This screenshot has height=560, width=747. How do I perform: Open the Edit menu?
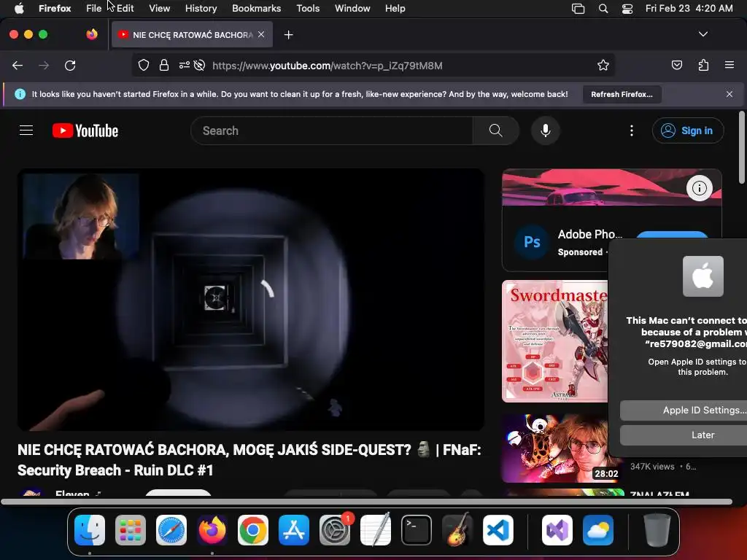(125, 8)
